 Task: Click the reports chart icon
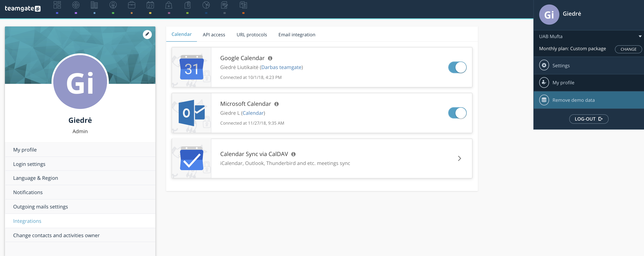205,5
